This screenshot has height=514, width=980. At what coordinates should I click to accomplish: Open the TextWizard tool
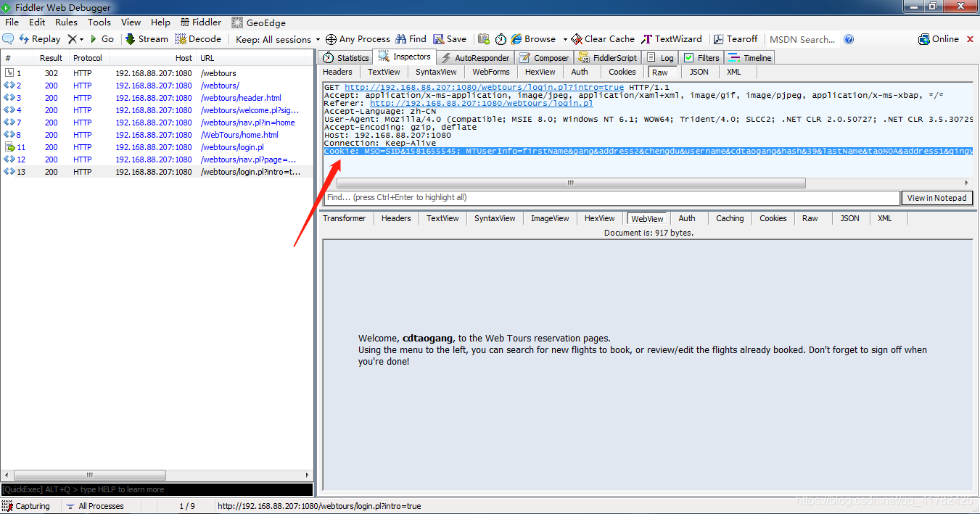(672, 39)
